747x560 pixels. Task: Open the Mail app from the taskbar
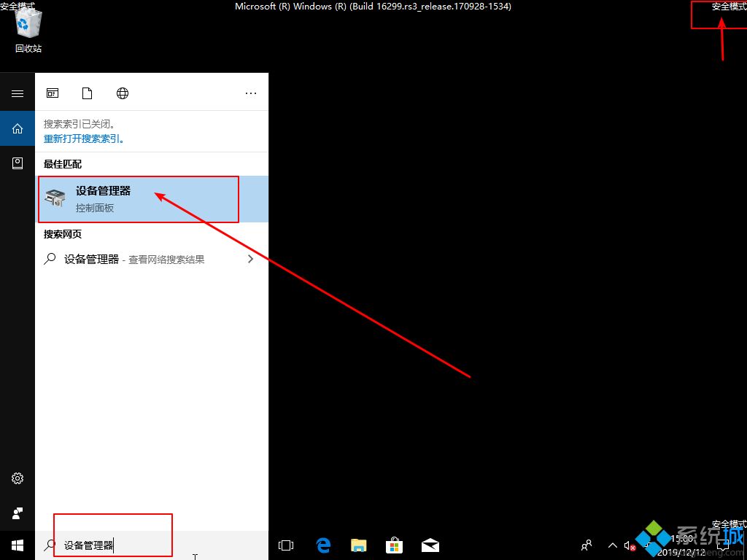430,545
